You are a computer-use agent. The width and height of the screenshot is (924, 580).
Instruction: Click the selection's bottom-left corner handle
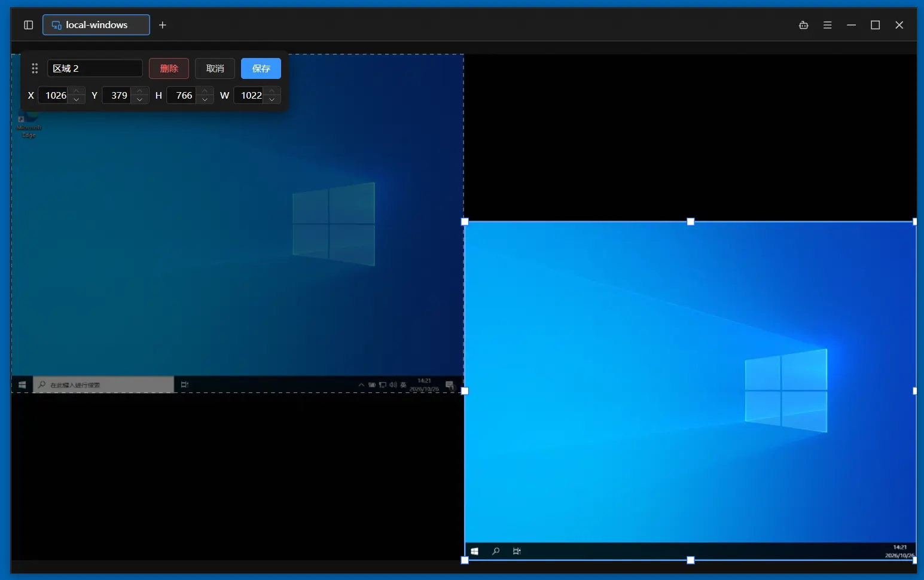click(465, 560)
